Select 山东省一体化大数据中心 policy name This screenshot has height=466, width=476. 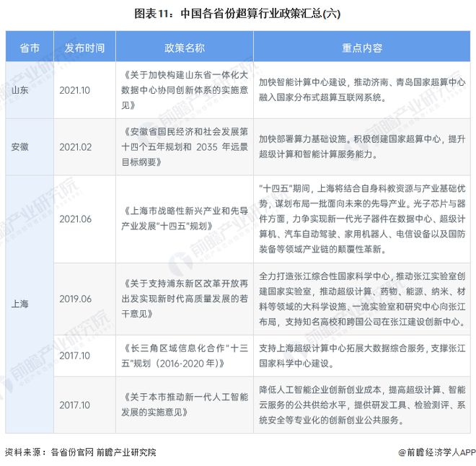click(x=185, y=90)
